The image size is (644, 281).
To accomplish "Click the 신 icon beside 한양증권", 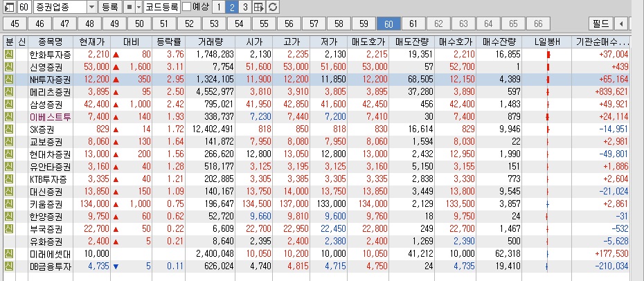I will (10, 216).
